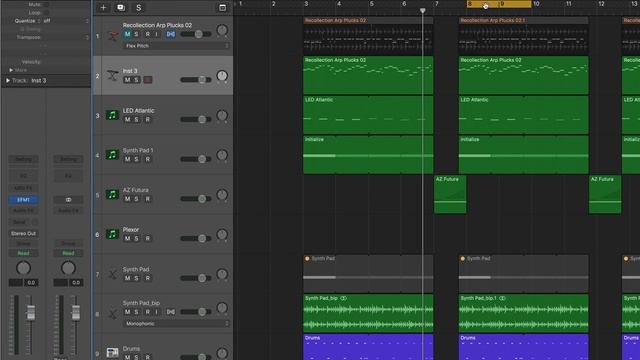Click Recollection Arp Plucks 02 track icon
Viewport: 640px width, 360px height.
tap(113, 36)
